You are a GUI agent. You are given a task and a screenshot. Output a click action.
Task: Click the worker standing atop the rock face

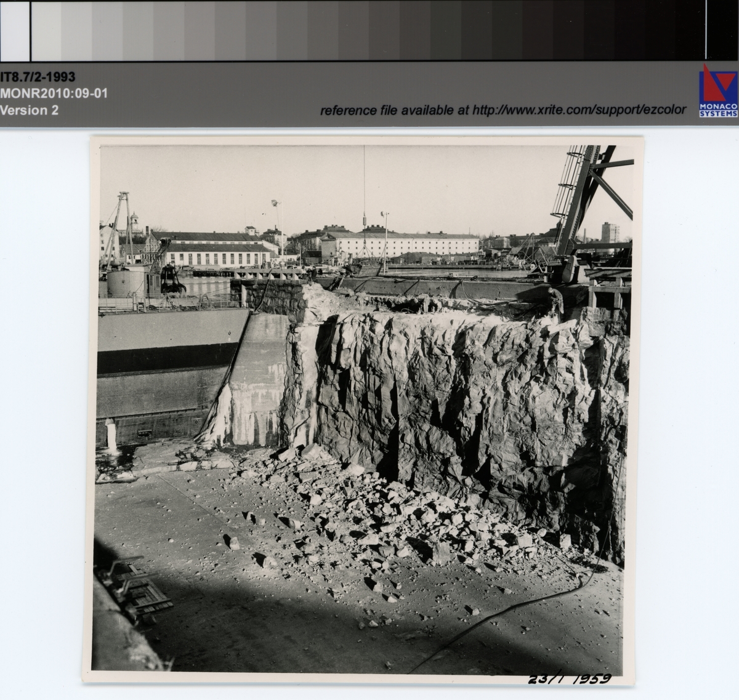tap(556, 302)
